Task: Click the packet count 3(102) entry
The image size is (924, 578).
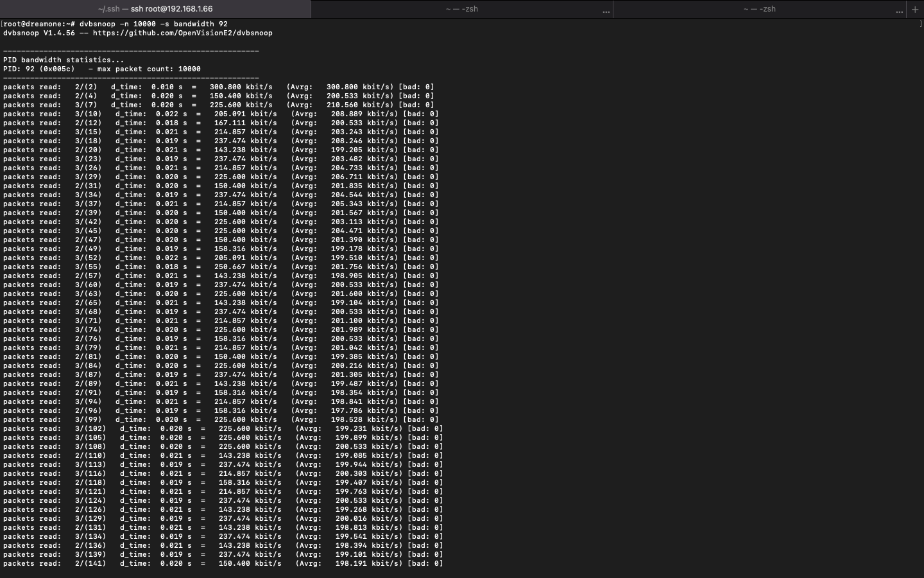Action: [90, 428]
